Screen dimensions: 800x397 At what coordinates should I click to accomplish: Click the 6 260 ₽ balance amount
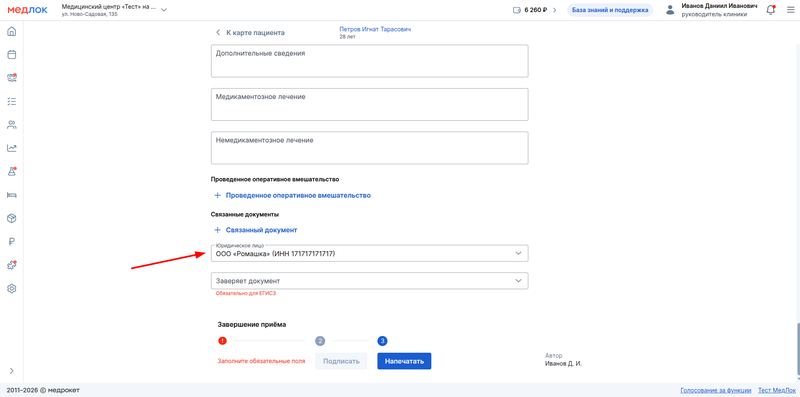tap(537, 10)
